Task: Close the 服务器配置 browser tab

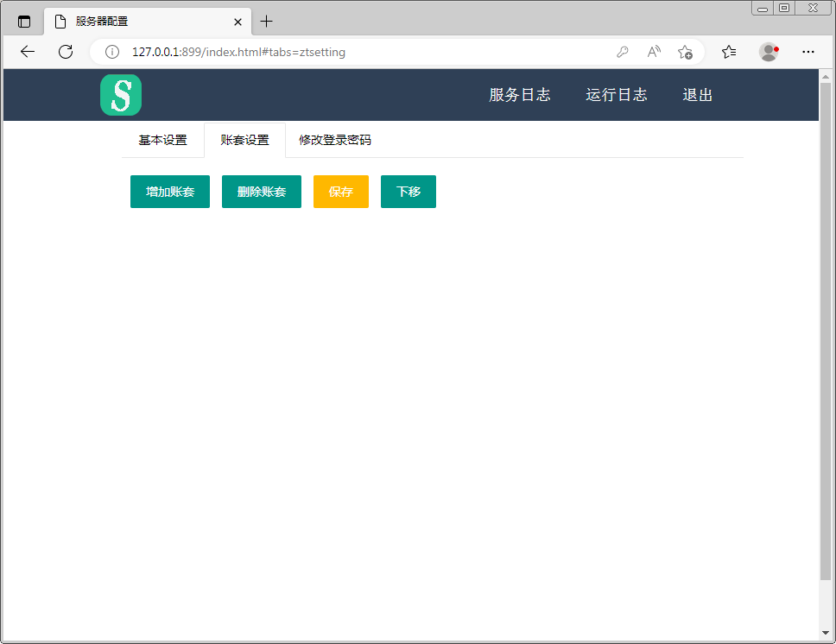Action: pyautogui.click(x=237, y=22)
